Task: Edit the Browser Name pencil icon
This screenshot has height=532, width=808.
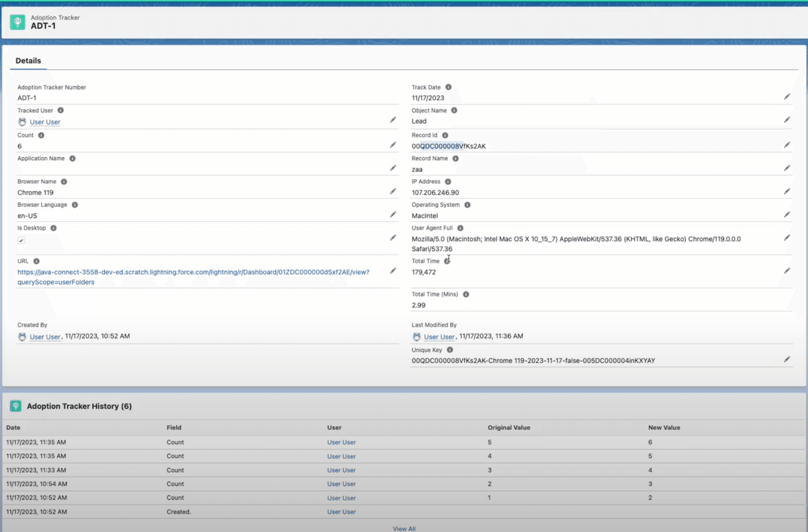Action: click(393, 191)
